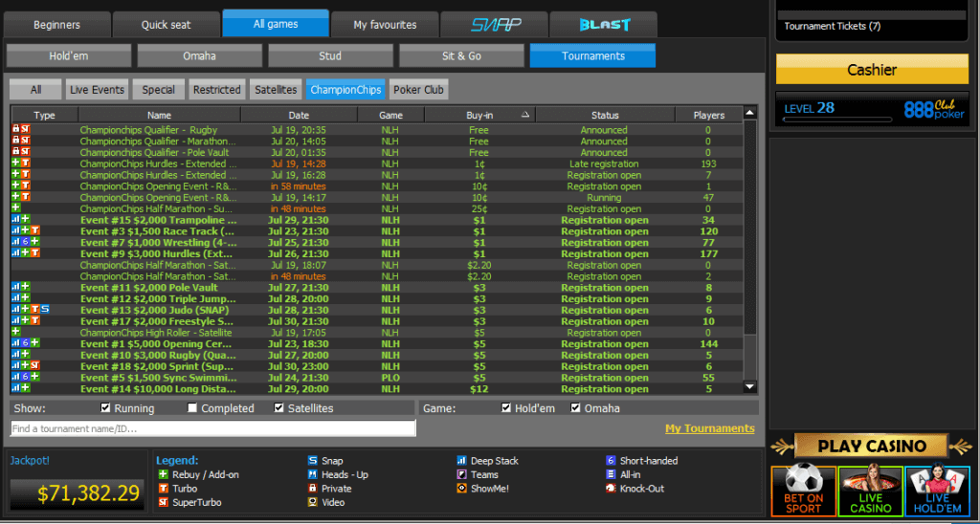Uncheck the Running filter checkbox
The image size is (980, 524).
106,408
